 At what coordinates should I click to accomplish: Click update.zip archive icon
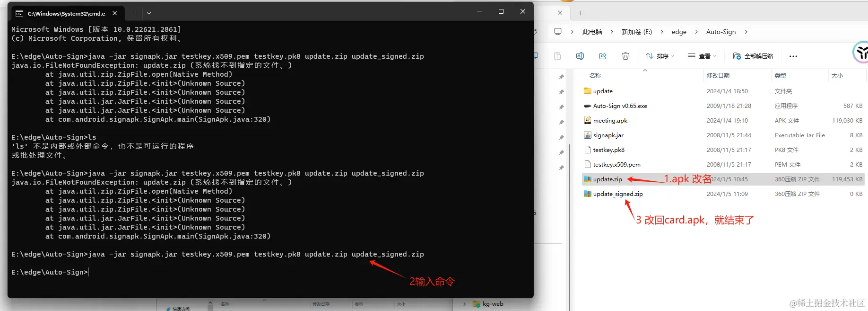coord(588,179)
